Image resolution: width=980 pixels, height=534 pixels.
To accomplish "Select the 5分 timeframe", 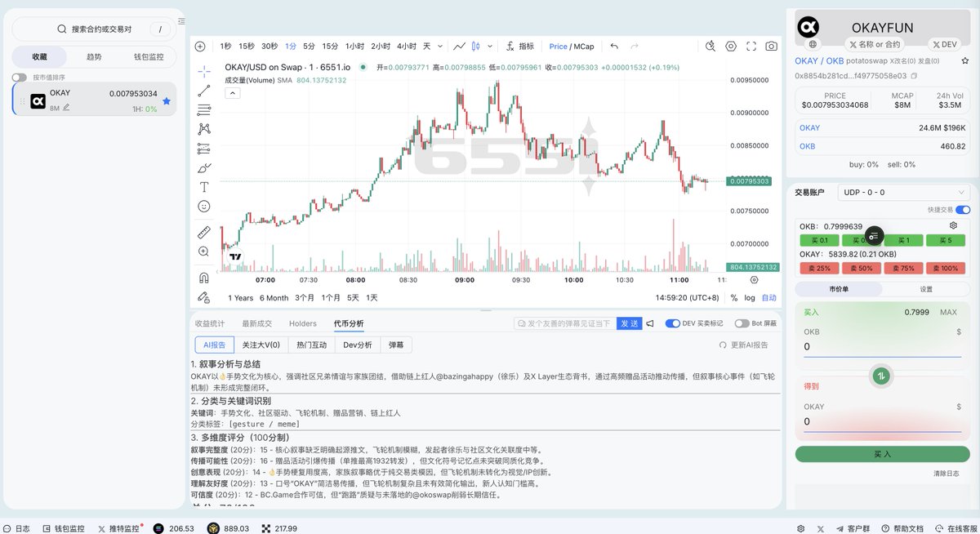I will tap(309, 47).
